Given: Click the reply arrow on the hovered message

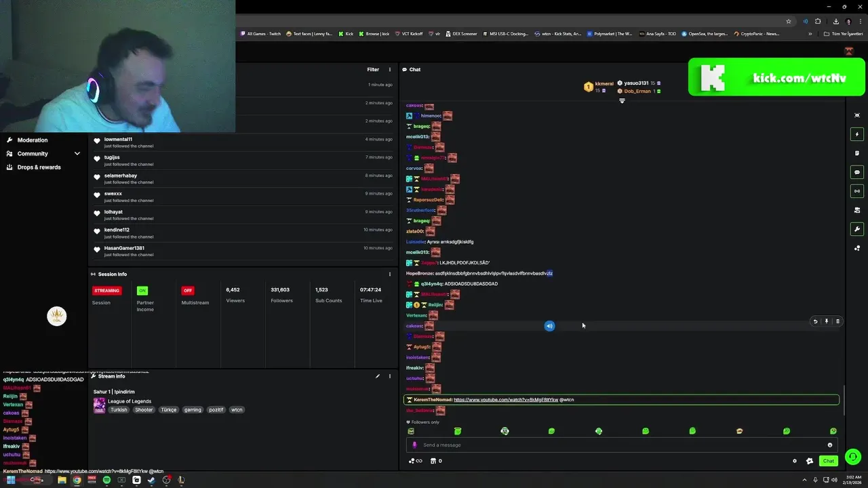Looking at the screenshot, I should click(x=815, y=321).
